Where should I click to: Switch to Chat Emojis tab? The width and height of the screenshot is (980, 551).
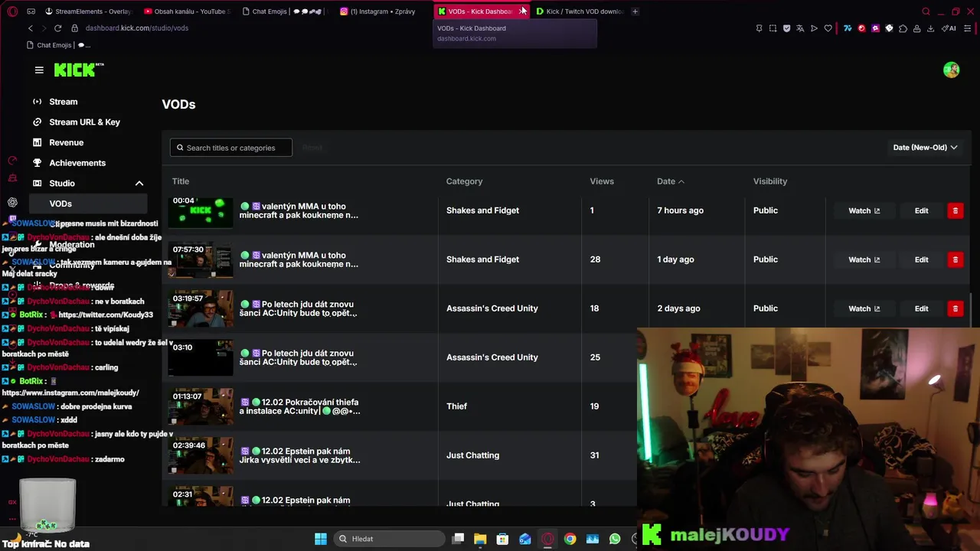(x=285, y=11)
